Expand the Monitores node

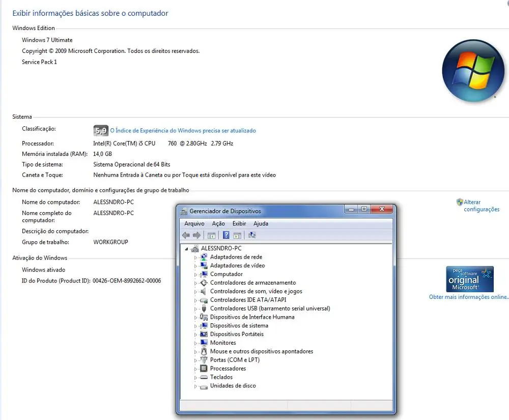pyautogui.click(x=195, y=343)
